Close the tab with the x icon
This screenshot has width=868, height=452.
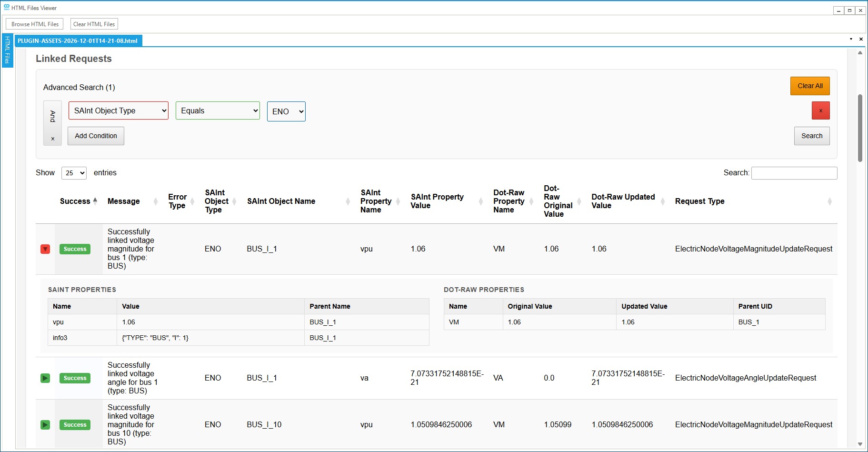861,39
